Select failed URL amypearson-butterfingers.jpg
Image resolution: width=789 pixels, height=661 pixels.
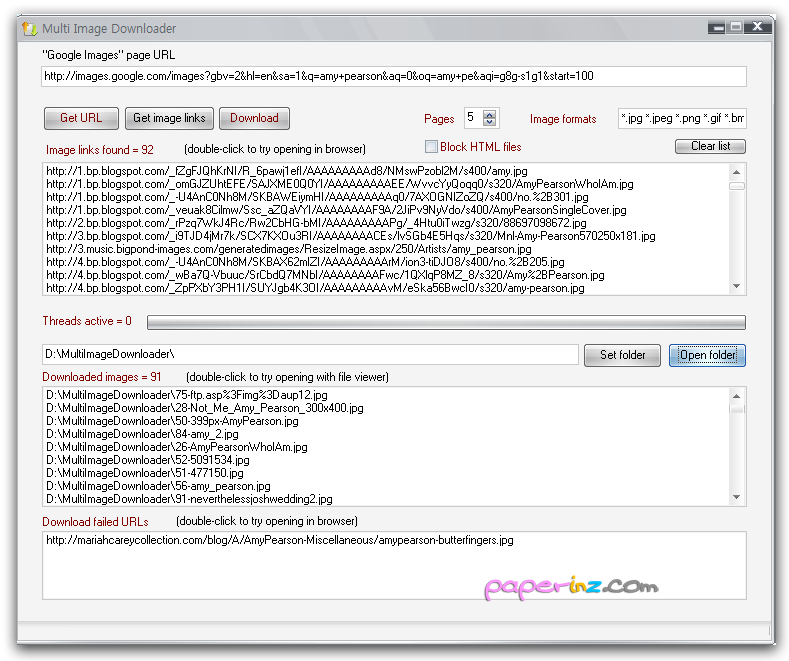pyautogui.click(x=280, y=540)
